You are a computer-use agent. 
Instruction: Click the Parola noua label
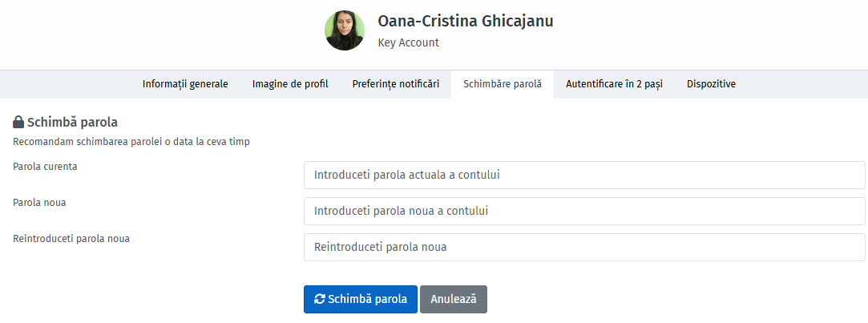[39, 202]
